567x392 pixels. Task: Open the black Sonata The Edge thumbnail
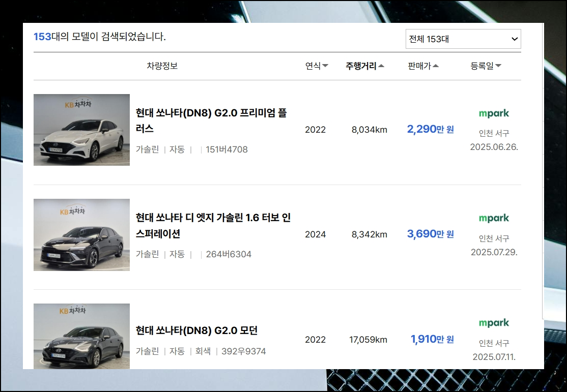tap(82, 235)
